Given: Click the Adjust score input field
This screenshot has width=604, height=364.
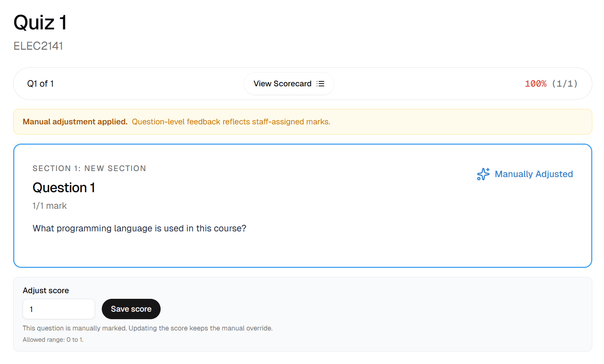Looking at the screenshot, I should [58, 309].
